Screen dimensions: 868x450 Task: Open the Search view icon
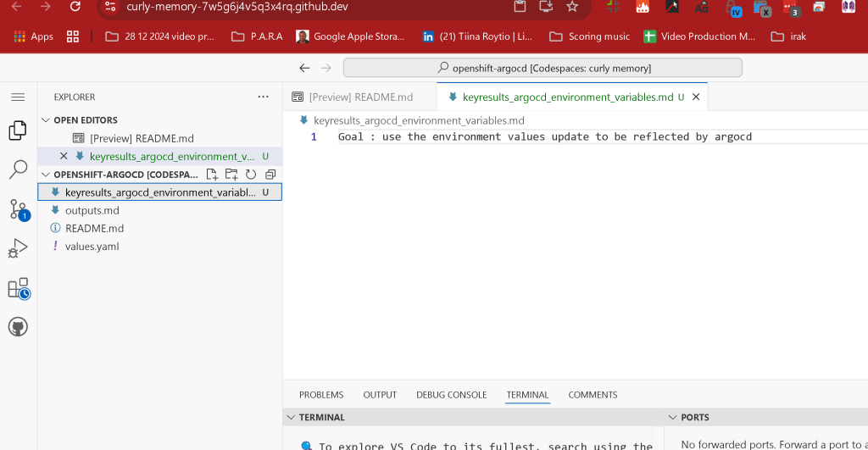18,169
